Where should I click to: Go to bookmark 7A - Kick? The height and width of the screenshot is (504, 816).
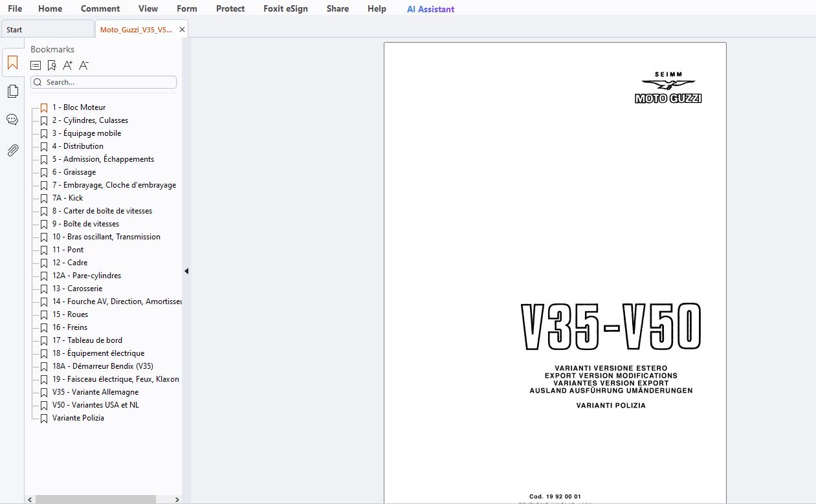[x=67, y=198]
